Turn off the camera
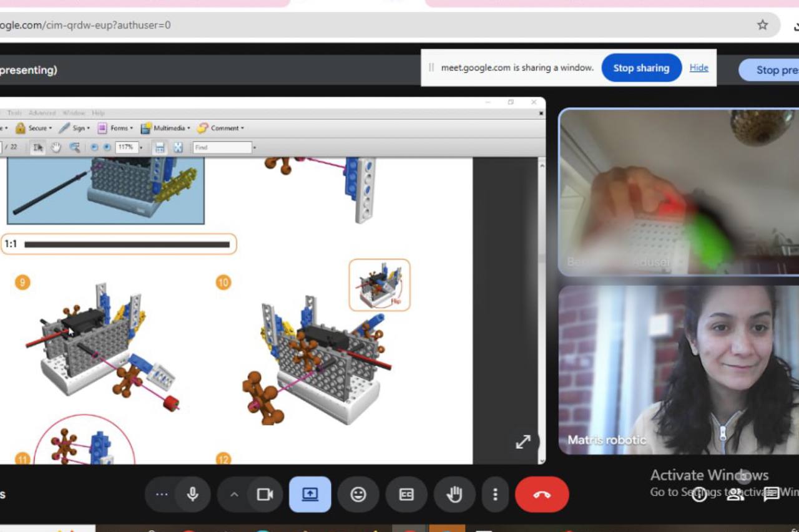 [265, 495]
